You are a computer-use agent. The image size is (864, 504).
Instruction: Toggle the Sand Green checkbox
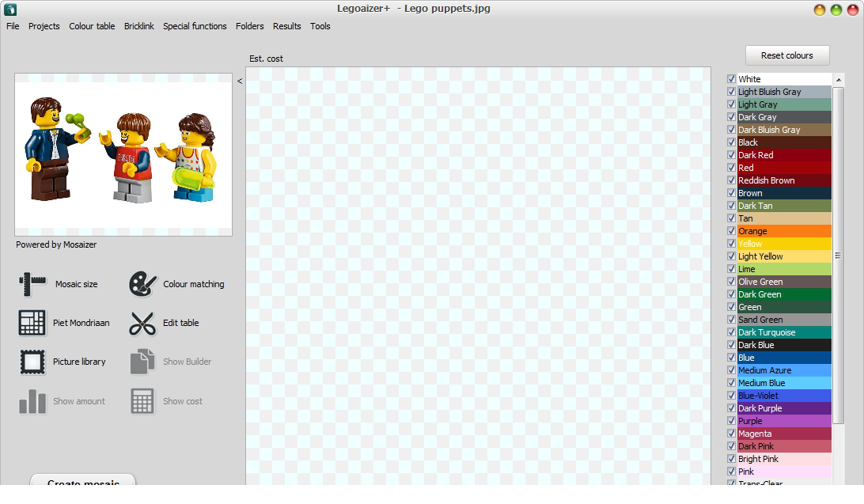pyautogui.click(x=731, y=320)
